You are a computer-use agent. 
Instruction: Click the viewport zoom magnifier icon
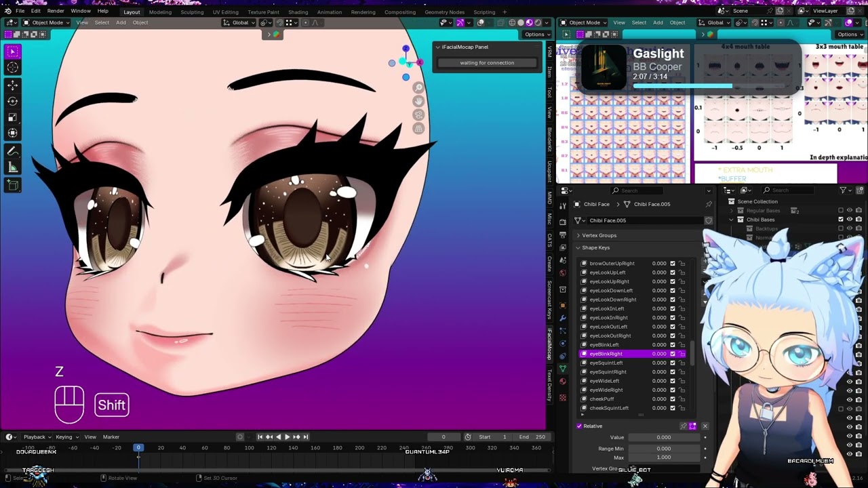[418, 88]
